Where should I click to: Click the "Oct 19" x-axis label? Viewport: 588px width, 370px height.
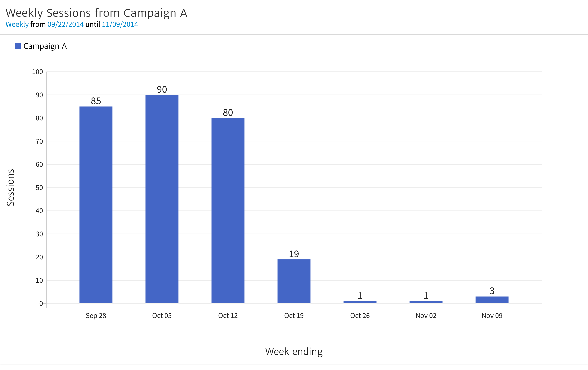click(294, 316)
